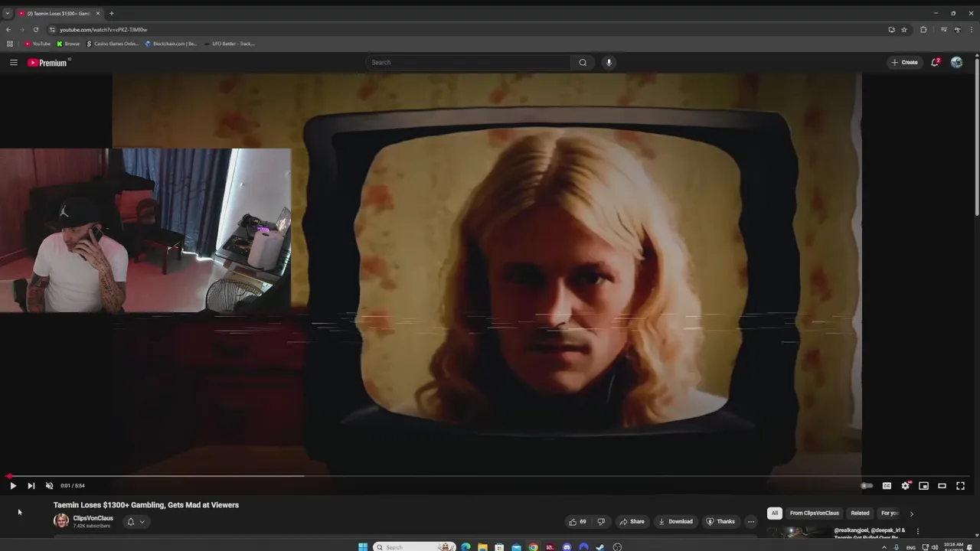
Task: Focus the YouTube search box
Action: [469, 62]
